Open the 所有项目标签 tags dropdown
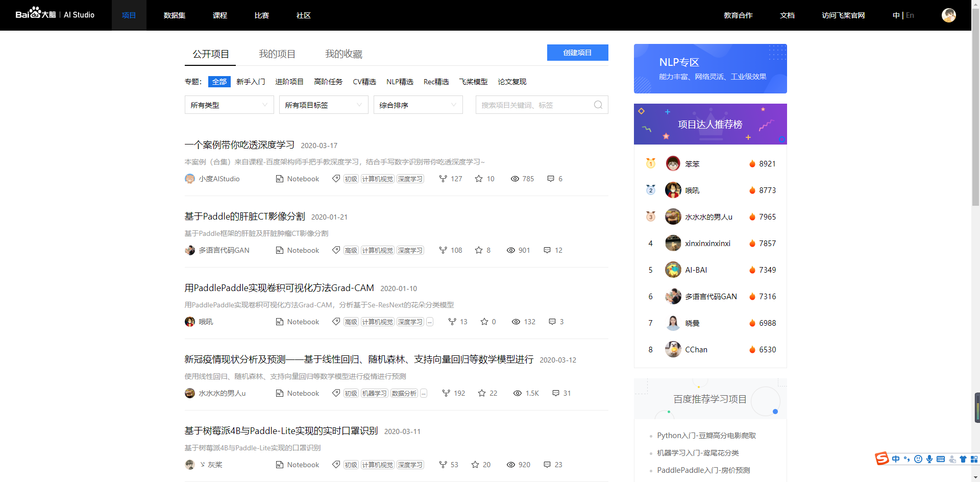Screen dimensions: 980x482 tap(324, 105)
